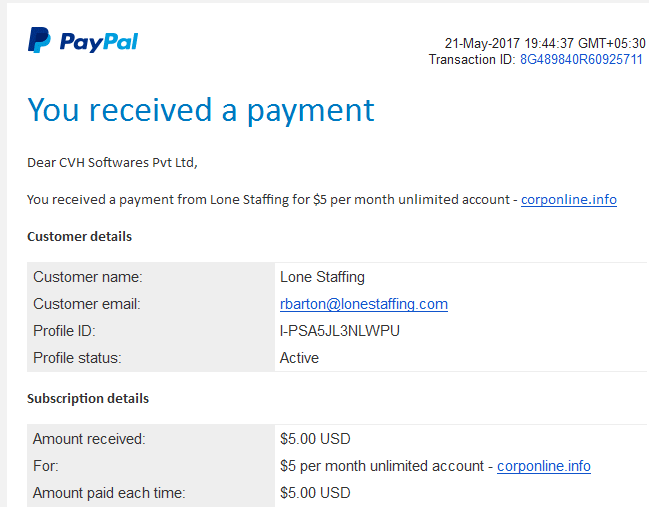649x507 pixels.
Task: Open corponline.info link in the For row
Action: pos(544,466)
